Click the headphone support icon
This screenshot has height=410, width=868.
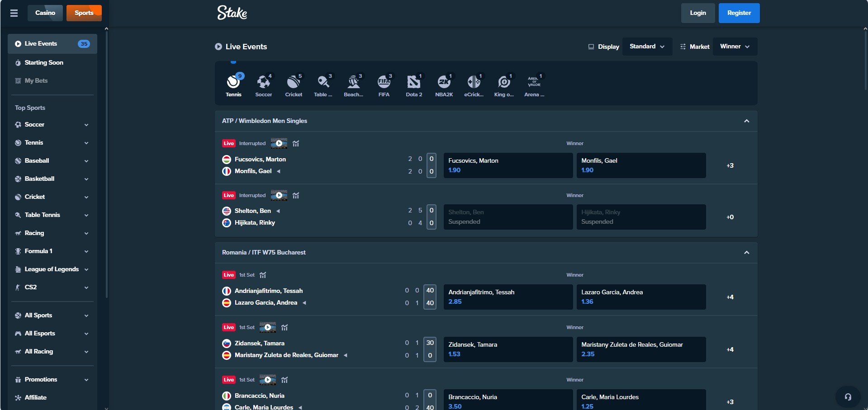848,396
